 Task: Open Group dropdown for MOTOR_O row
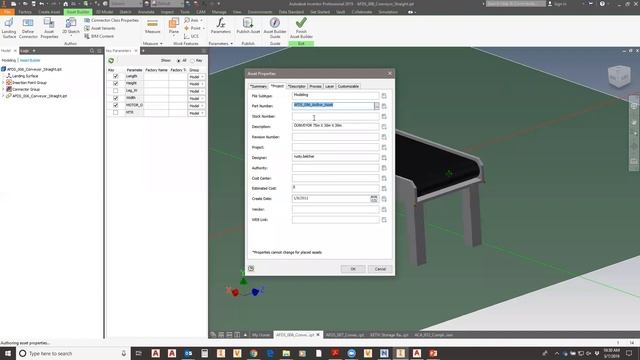point(196,106)
